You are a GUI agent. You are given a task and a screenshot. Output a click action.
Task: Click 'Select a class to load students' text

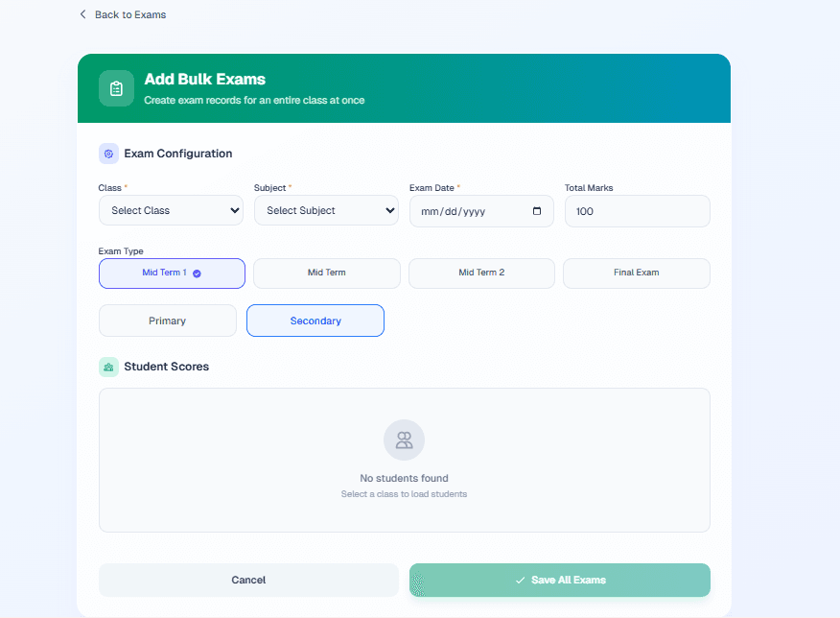[404, 494]
